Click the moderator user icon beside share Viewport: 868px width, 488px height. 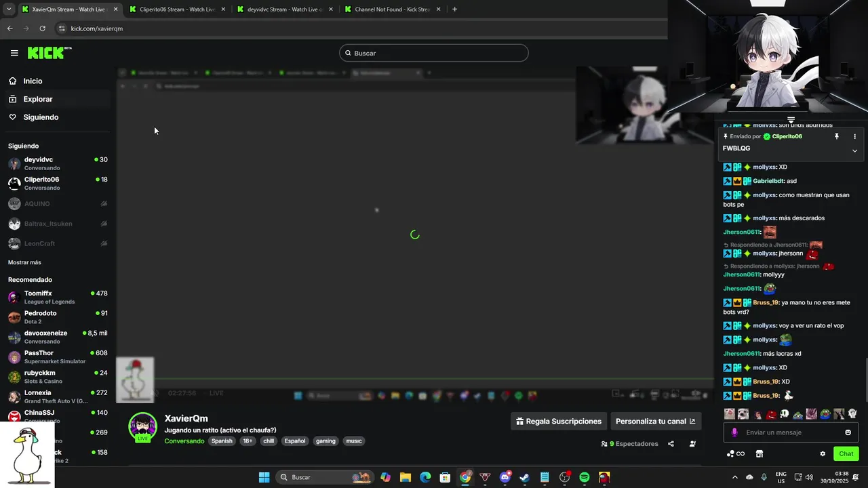pos(692,444)
